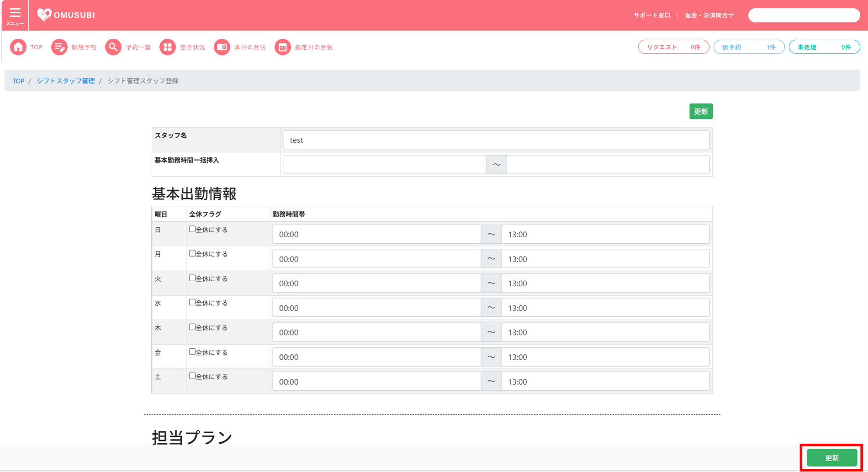Check 全休にする for 火 row
The image size is (868, 472).
[192, 278]
